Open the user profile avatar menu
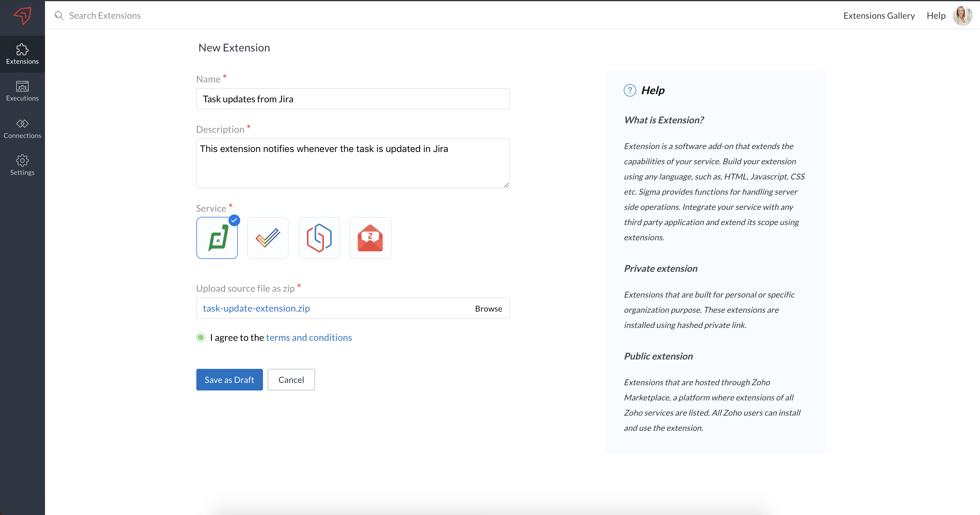 coord(962,15)
